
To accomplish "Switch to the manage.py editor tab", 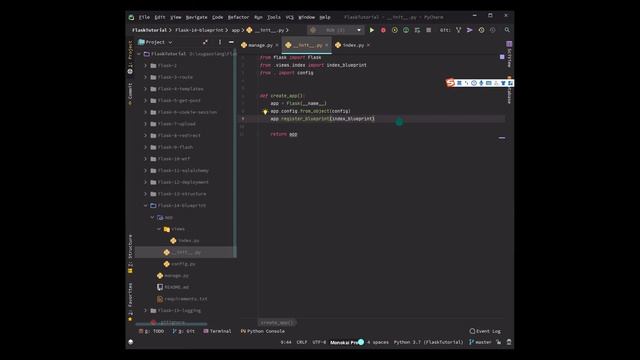I will pos(260,45).
